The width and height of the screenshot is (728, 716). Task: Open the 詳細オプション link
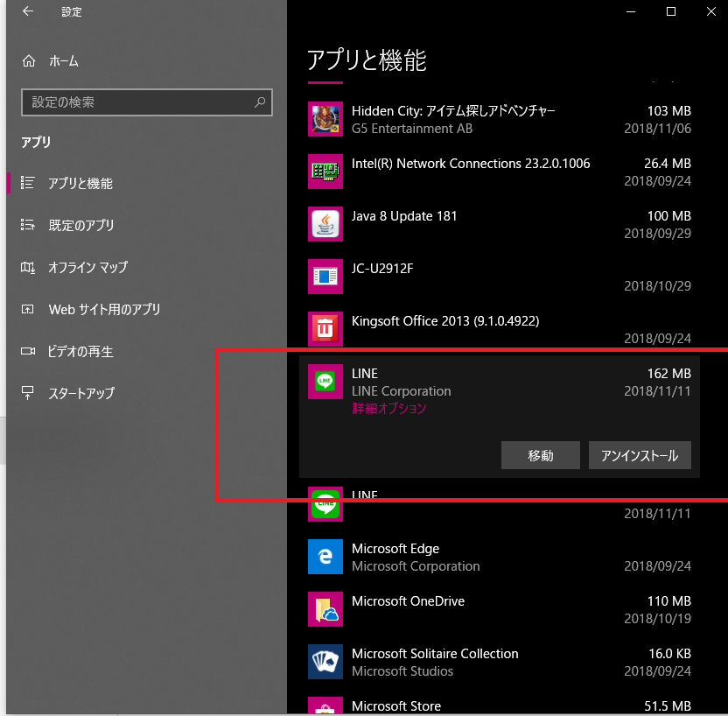tap(389, 408)
